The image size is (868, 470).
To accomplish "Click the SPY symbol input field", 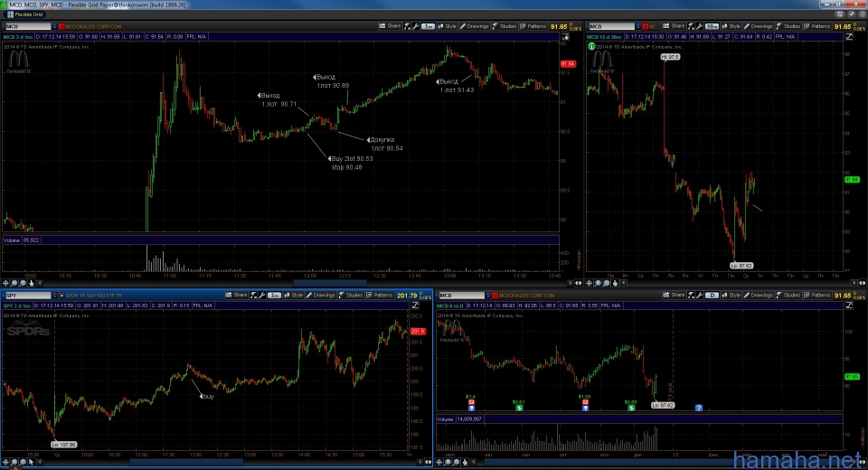I will coord(28,295).
